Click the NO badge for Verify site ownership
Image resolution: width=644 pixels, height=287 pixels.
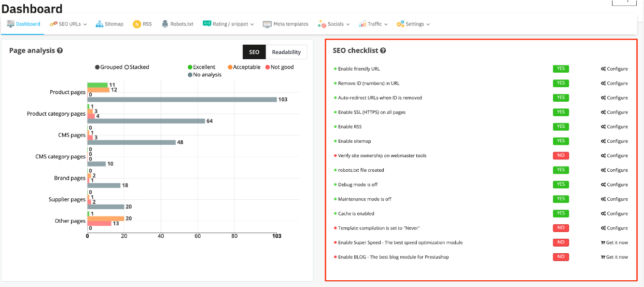(561, 156)
